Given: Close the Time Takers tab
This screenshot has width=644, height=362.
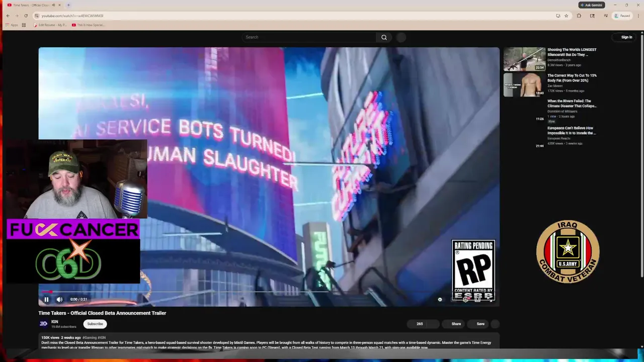Looking at the screenshot, I should coord(59,5).
